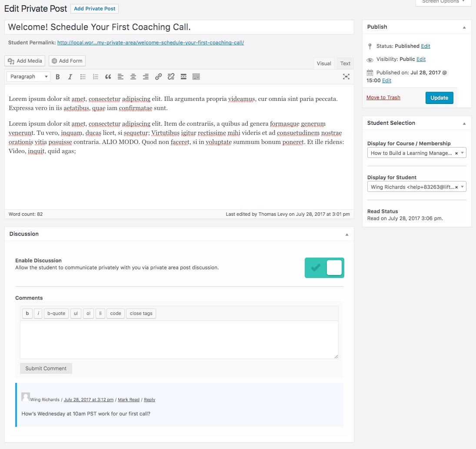Click comment toolbar code button
The width and height of the screenshot is (476, 449).
point(116,313)
